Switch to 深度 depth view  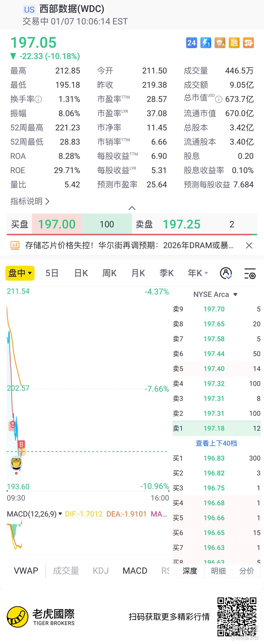(x=190, y=571)
